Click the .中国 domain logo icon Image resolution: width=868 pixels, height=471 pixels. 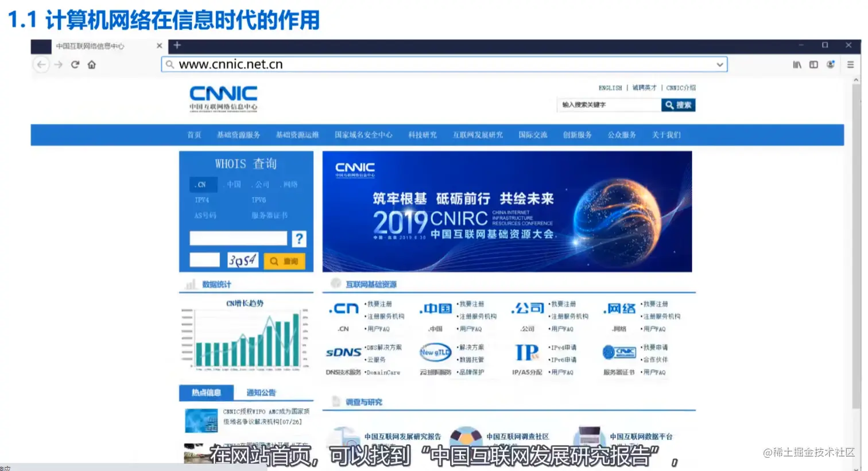pyautogui.click(x=435, y=309)
